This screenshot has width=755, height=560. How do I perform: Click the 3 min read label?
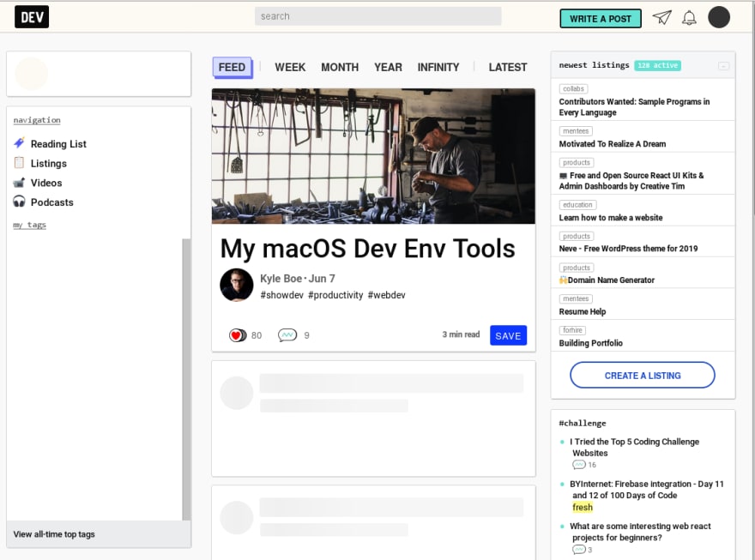point(461,334)
